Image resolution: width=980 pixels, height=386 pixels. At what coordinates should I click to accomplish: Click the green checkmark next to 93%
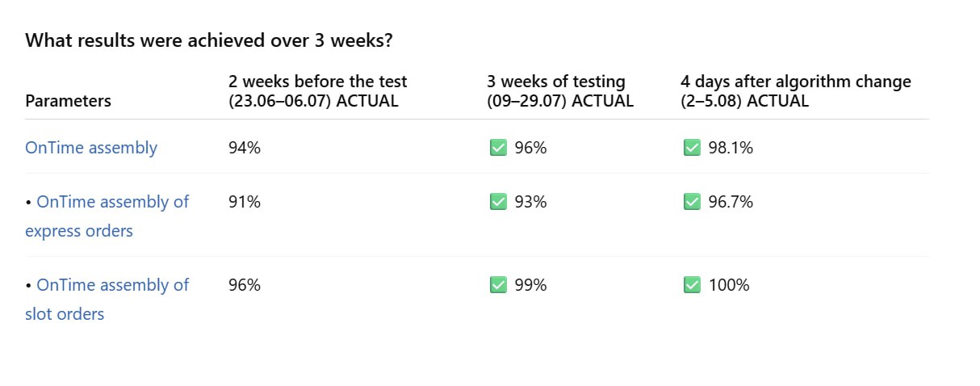(x=498, y=202)
